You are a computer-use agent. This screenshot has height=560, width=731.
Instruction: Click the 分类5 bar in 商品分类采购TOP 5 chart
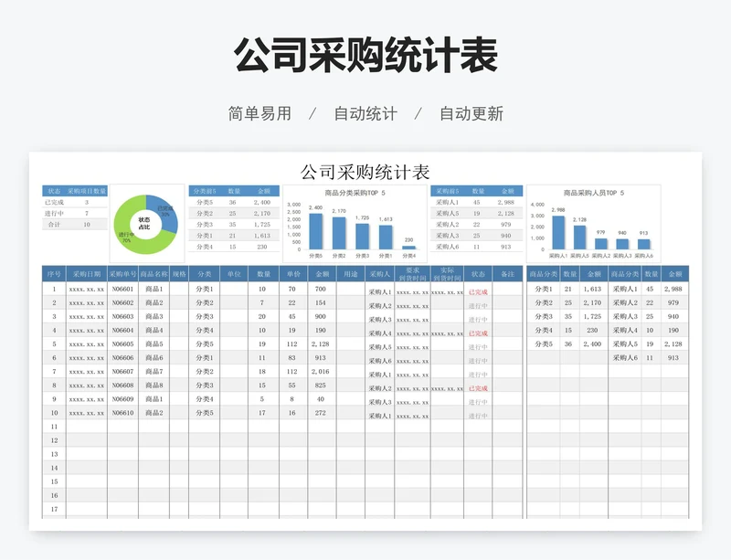[315, 231]
